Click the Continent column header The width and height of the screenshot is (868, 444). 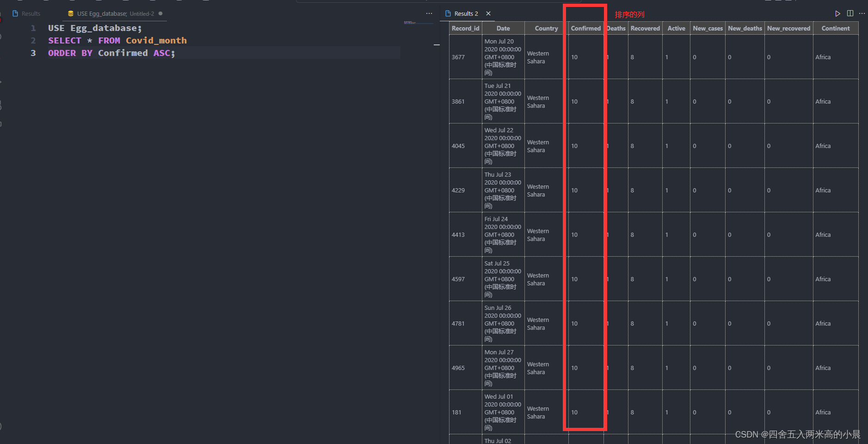click(836, 28)
